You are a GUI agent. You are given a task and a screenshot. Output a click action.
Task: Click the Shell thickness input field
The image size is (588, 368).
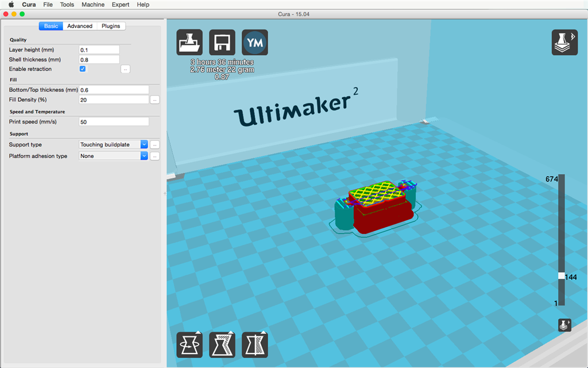(x=99, y=59)
